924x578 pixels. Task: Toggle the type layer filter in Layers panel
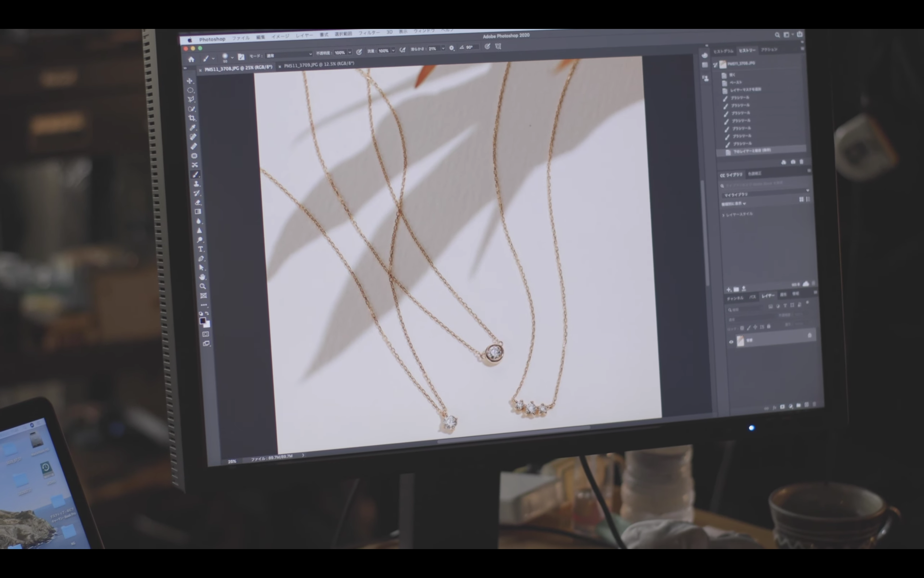(x=785, y=305)
